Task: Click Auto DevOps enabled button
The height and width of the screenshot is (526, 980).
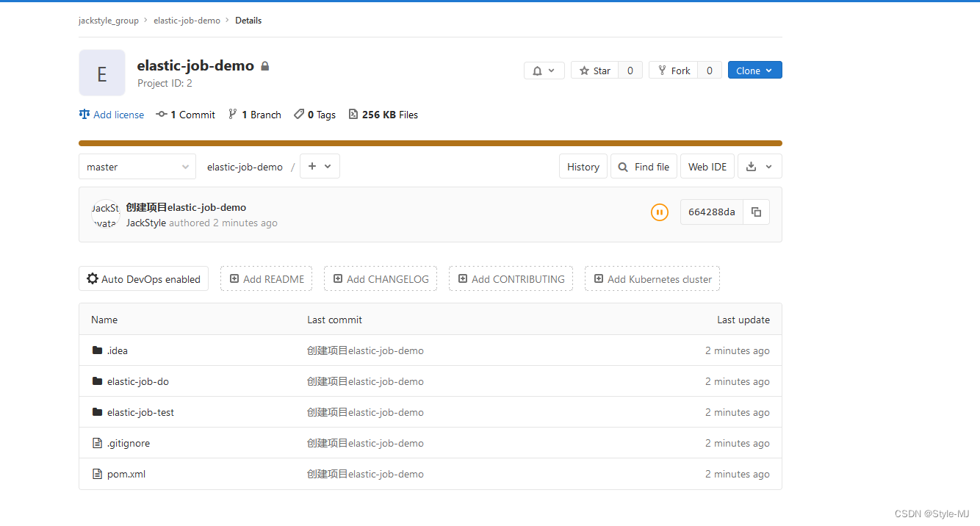Action: click(144, 279)
